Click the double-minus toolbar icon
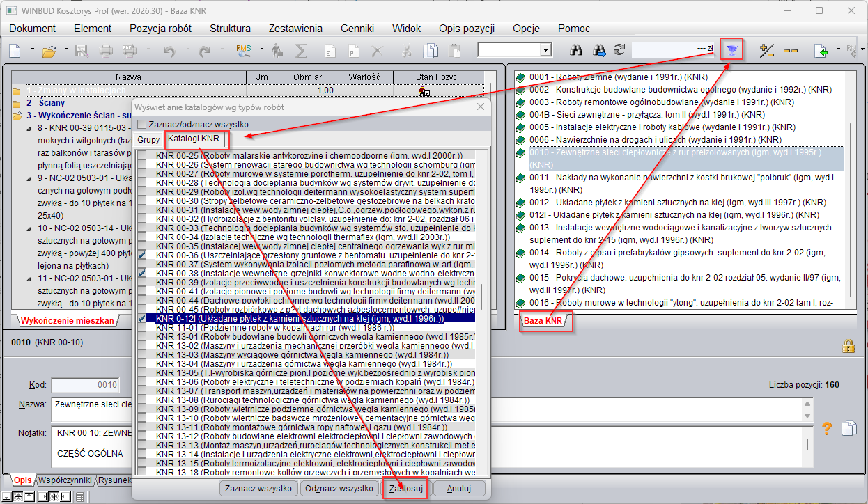The width and height of the screenshot is (868, 504). point(791,50)
